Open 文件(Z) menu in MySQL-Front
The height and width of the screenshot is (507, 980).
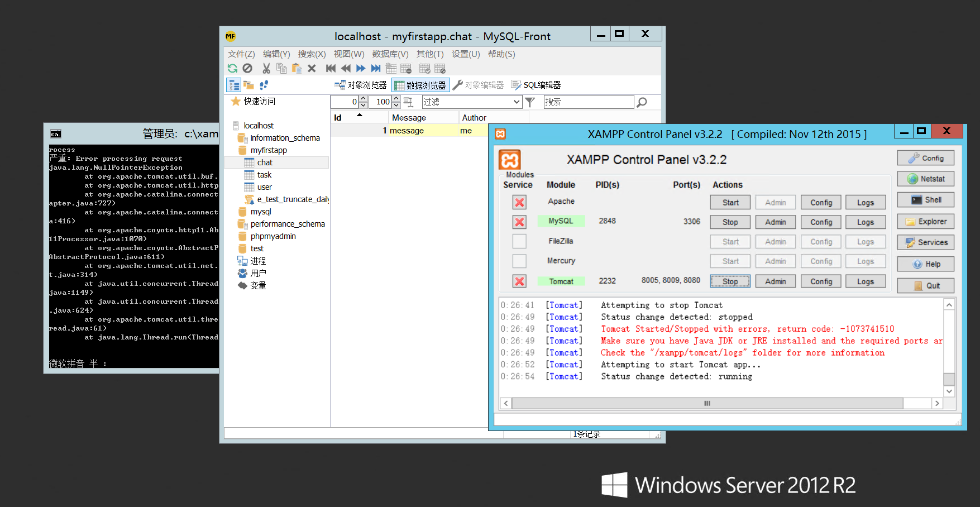tap(241, 54)
